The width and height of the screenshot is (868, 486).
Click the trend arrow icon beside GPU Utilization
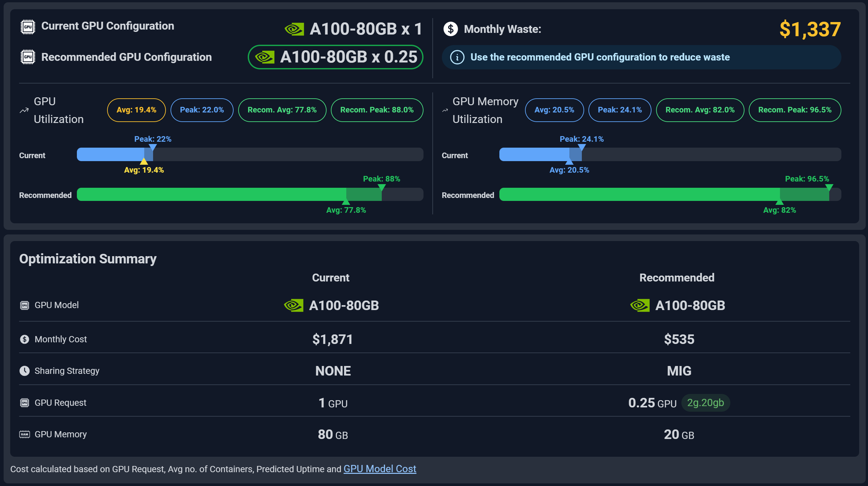coord(24,110)
